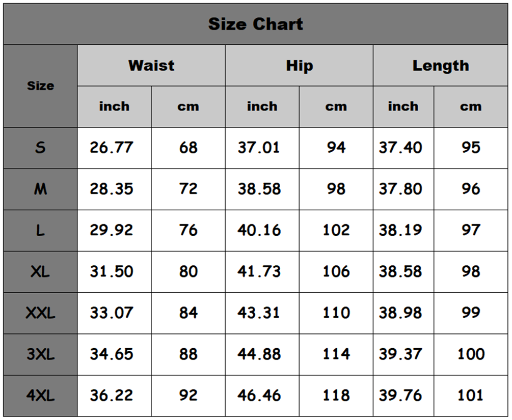Screen dimensions: 512x420
Task: Click waist value 26.77 inch
Action: (x=112, y=148)
